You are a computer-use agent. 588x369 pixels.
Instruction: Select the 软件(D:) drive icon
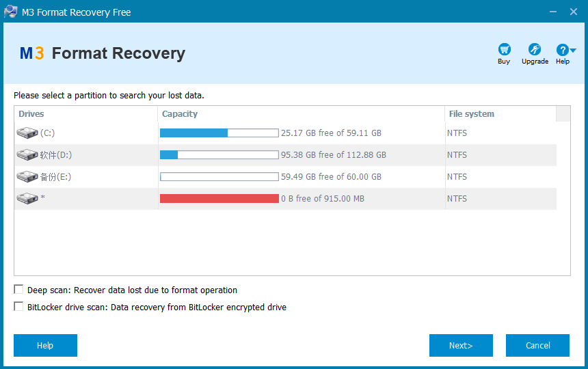point(27,154)
